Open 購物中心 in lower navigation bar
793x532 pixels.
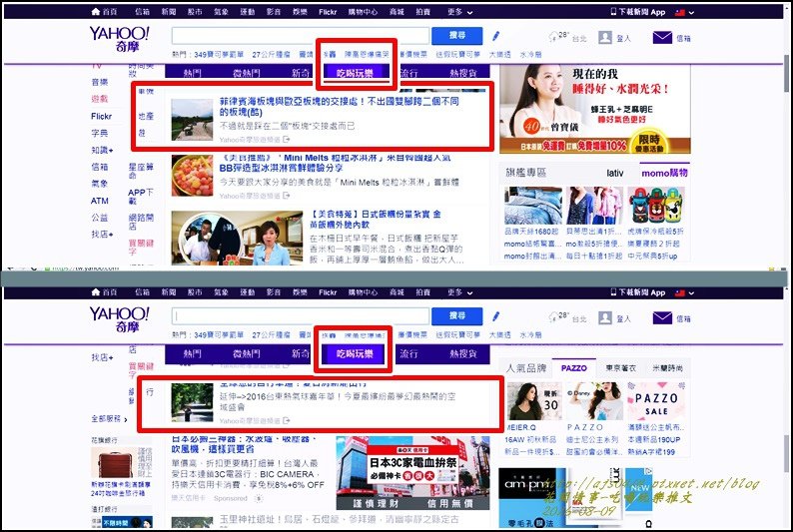[364, 292]
